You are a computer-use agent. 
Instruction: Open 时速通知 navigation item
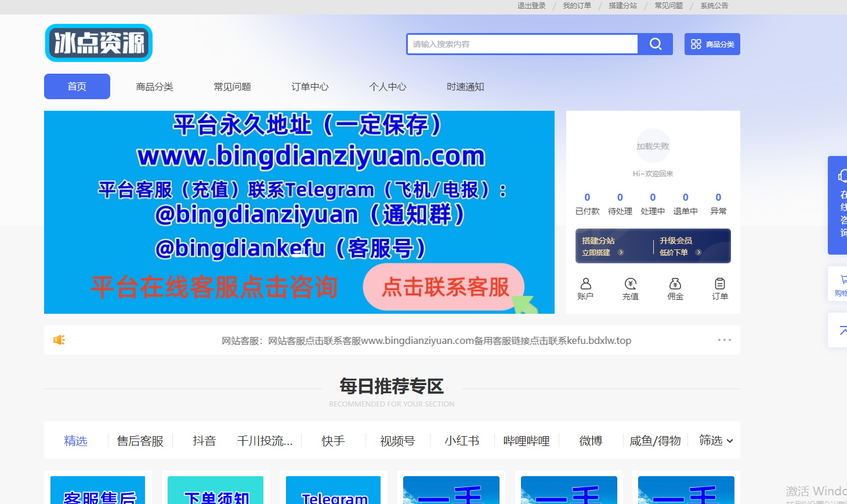(466, 86)
